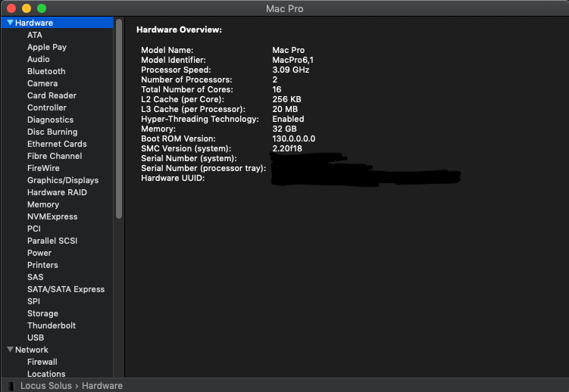Open the Firewall network entry
Viewport: 569px width, 392px height.
[42, 362]
